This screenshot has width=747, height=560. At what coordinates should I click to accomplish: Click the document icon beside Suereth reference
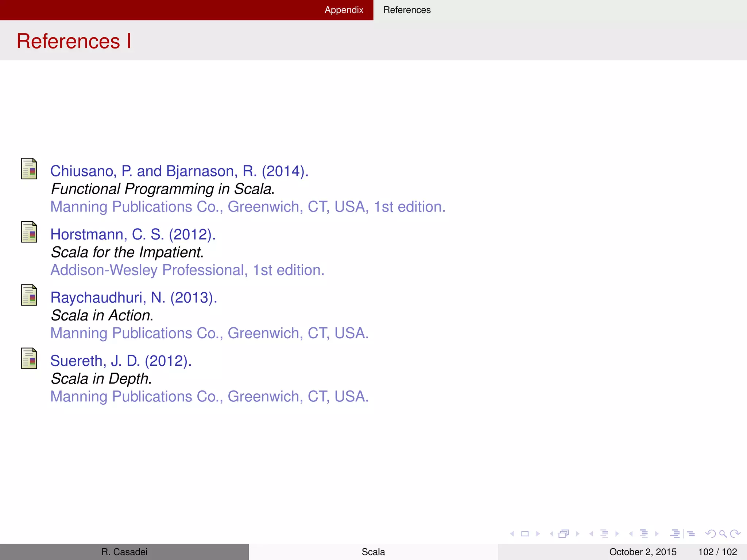click(29, 358)
